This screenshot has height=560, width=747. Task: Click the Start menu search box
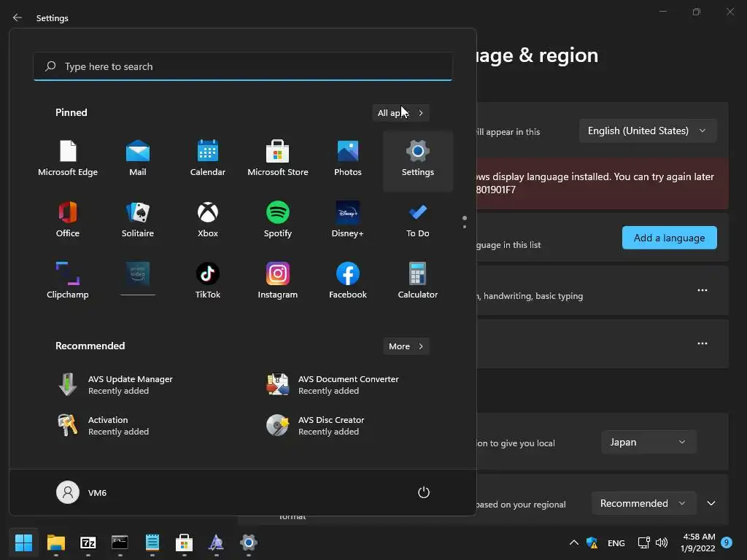tap(243, 66)
